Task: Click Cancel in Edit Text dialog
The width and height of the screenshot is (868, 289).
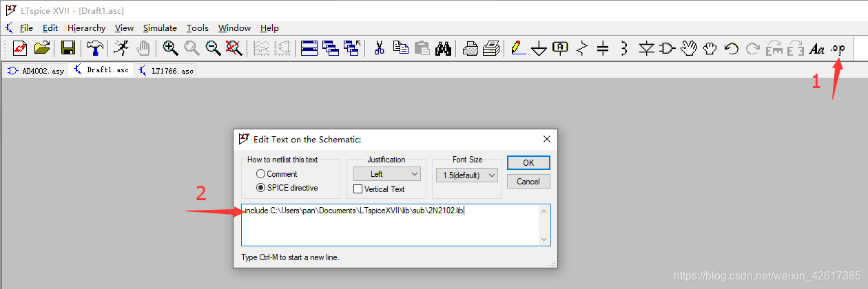Action: point(528,182)
